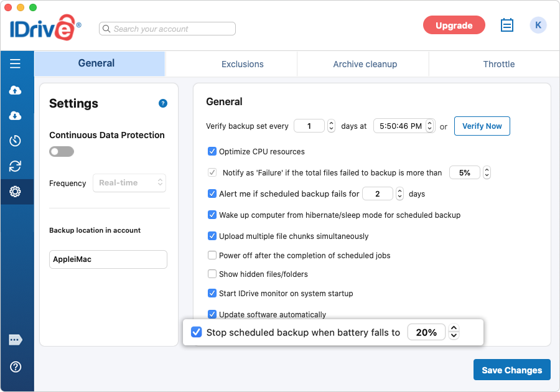Switch to the General tab
Viewport: 560px width, 392px height.
[x=100, y=63]
